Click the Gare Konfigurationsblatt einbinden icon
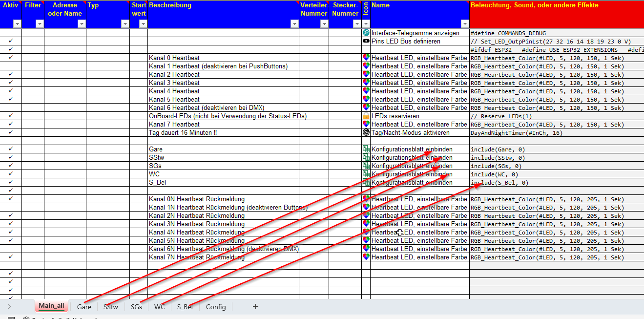This screenshot has height=319, width=644. [x=366, y=149]
